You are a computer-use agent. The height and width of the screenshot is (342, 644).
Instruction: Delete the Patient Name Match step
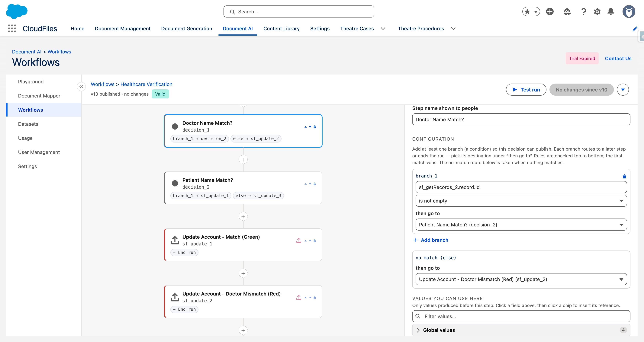click(314, 184)
